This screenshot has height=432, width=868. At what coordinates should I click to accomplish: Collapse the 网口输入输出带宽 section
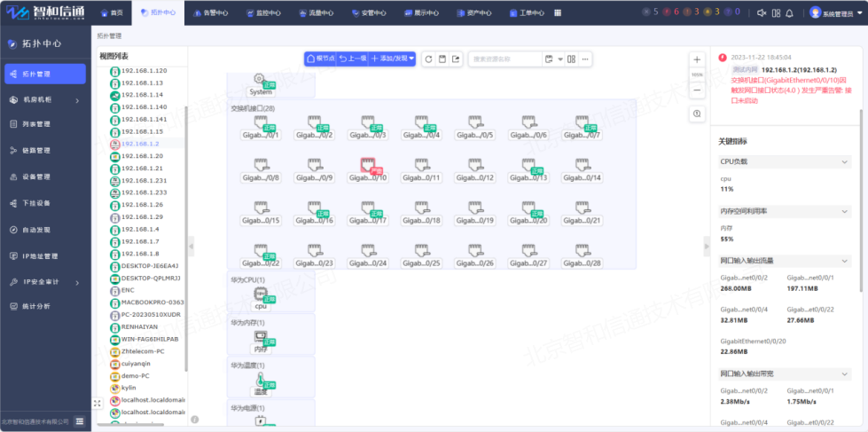pyautogui.click(x=844, y=374)
